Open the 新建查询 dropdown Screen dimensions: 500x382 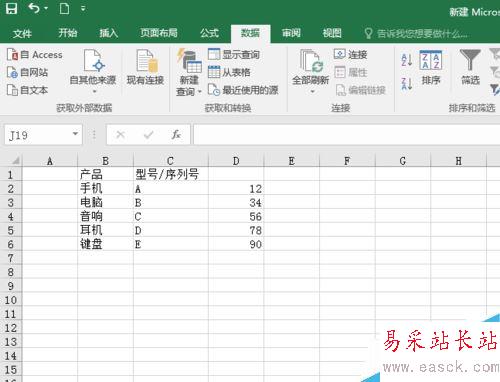point(189,73)
